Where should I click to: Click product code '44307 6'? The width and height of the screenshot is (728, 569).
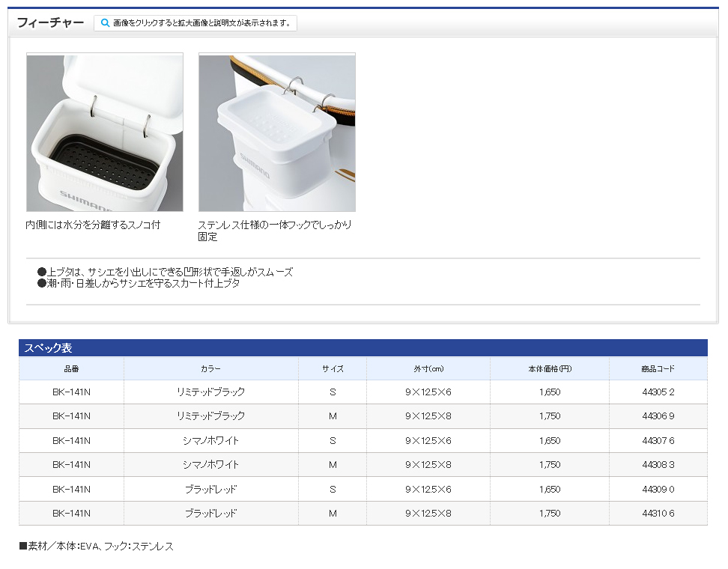(x=658, y=441)
